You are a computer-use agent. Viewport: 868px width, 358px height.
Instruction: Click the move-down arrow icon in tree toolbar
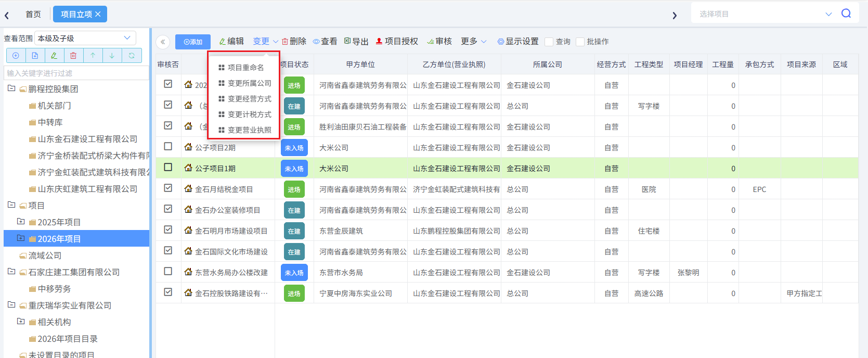112,56
